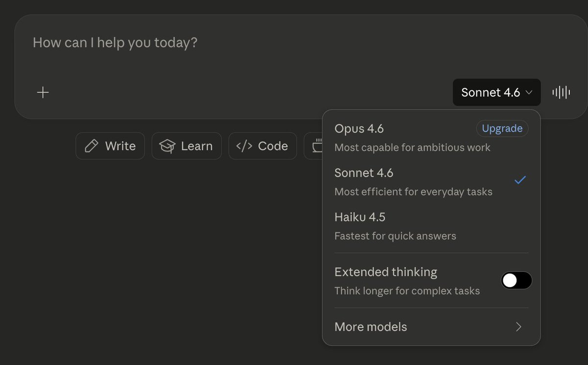This screenshot has height=365, width=588.
Task: Expand the More models submenu
Action: [x=371, y=327]
